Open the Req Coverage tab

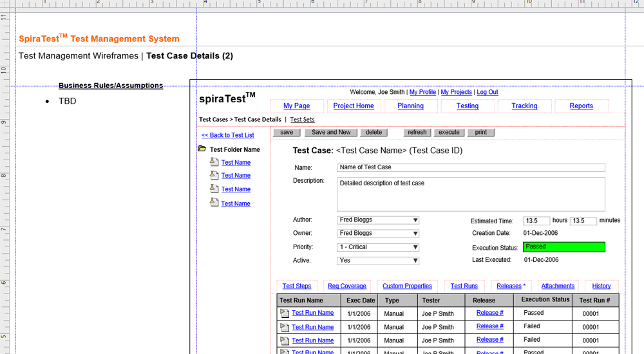[x=346, y=286]
